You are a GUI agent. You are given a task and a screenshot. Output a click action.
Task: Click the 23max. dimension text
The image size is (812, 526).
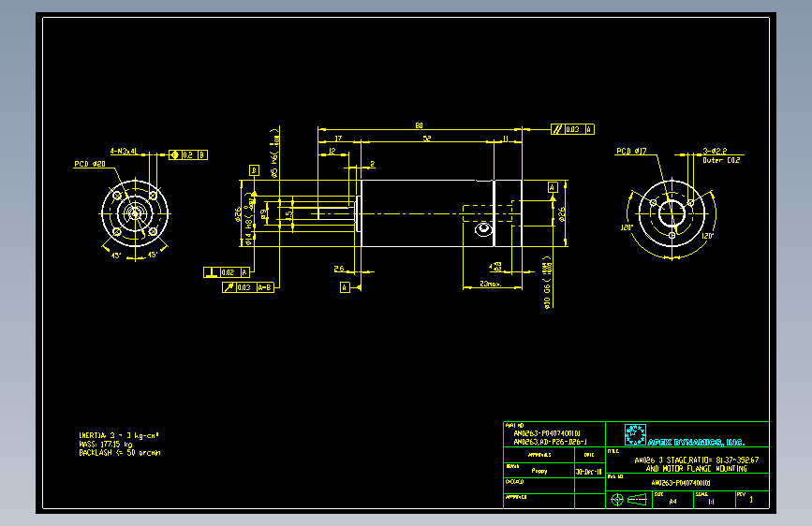coord(491,284)
